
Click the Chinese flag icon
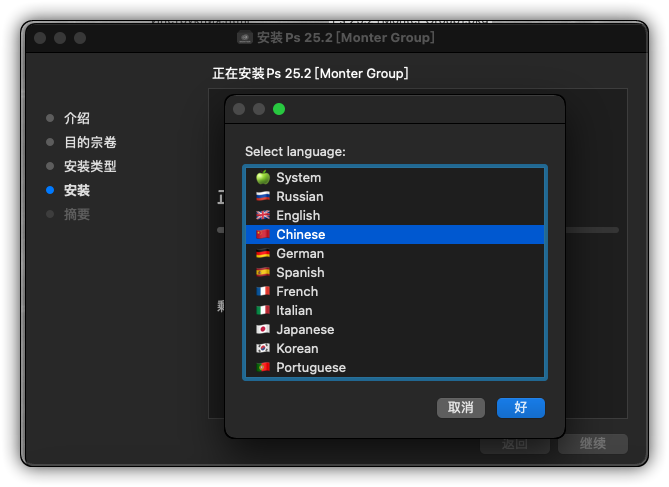tap(263, 234)
